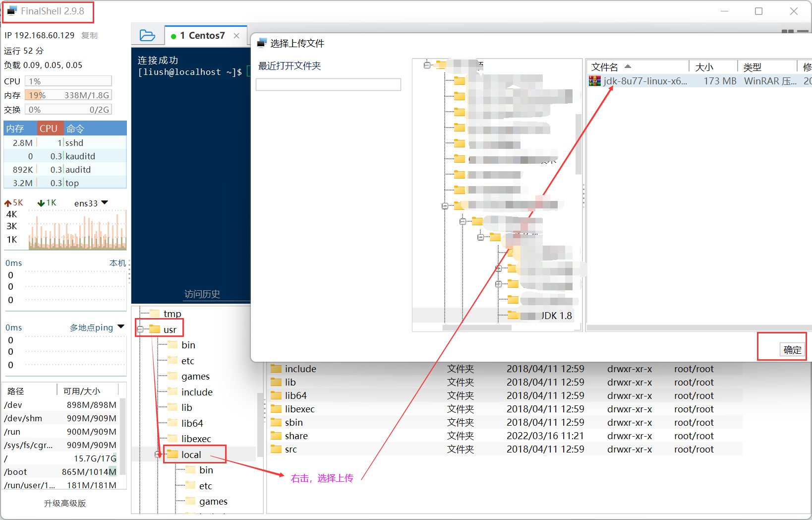The image size is (812, 520).
Task: Click the JDK 1.8 folder icon
Action: point(514,315)
